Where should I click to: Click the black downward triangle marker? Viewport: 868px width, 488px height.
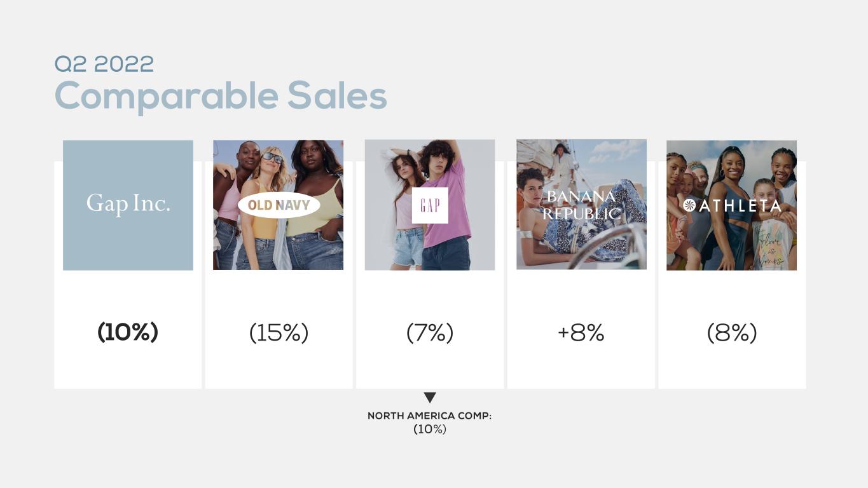pos(430,398)
